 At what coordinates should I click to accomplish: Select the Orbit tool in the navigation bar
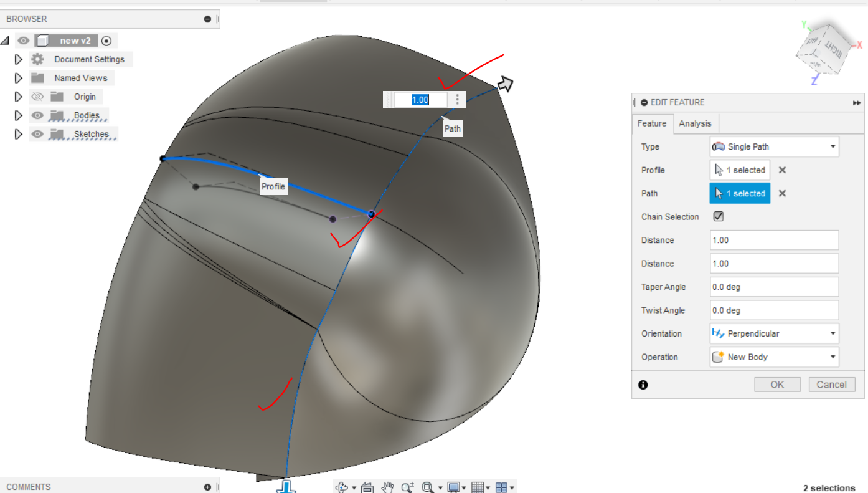point(342,487)
